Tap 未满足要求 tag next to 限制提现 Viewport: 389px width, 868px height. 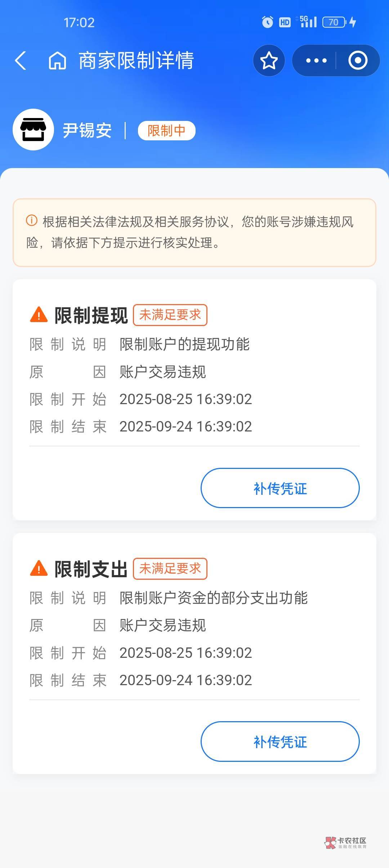[x=170, y=315]
